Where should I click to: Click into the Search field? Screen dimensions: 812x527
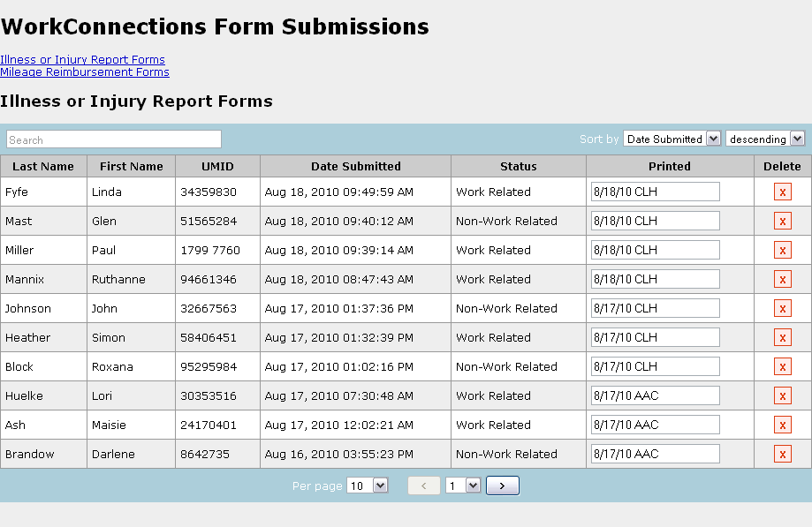114,139
